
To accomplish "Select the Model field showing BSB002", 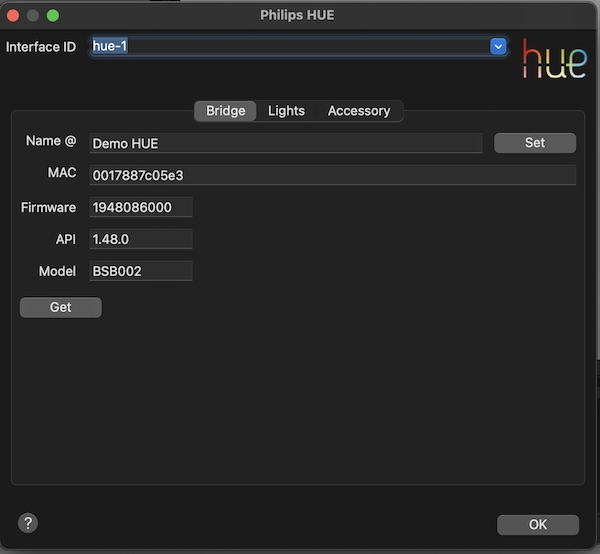I will 140,271.
